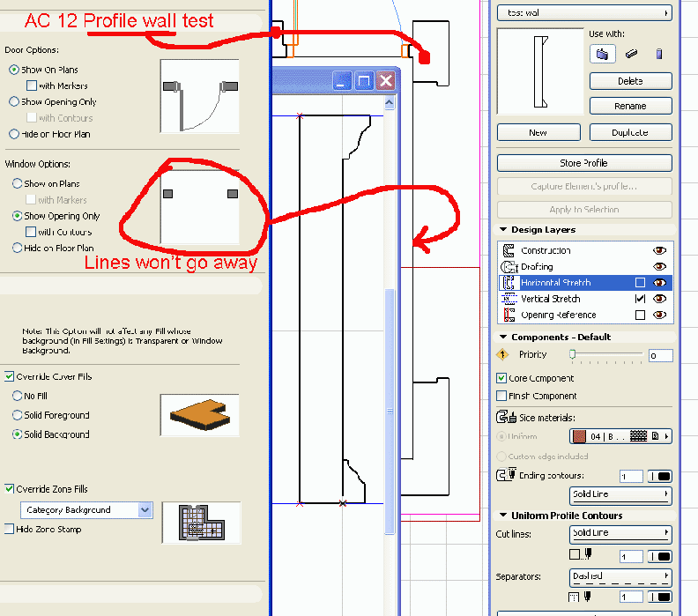
Task: Collapse the Uniform Profile Contours section
Action: 503,515
